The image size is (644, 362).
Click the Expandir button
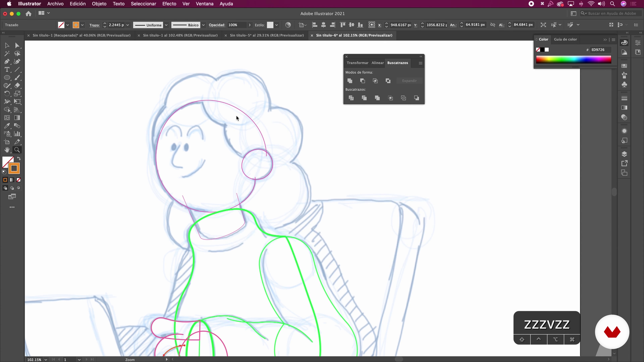(x=409, y=81)
